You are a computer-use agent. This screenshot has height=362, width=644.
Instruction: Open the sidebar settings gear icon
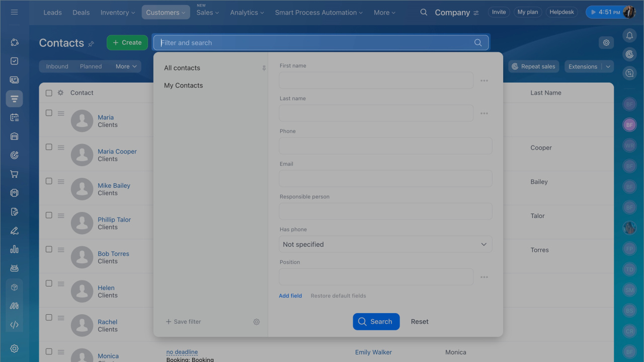click(14, 348)
